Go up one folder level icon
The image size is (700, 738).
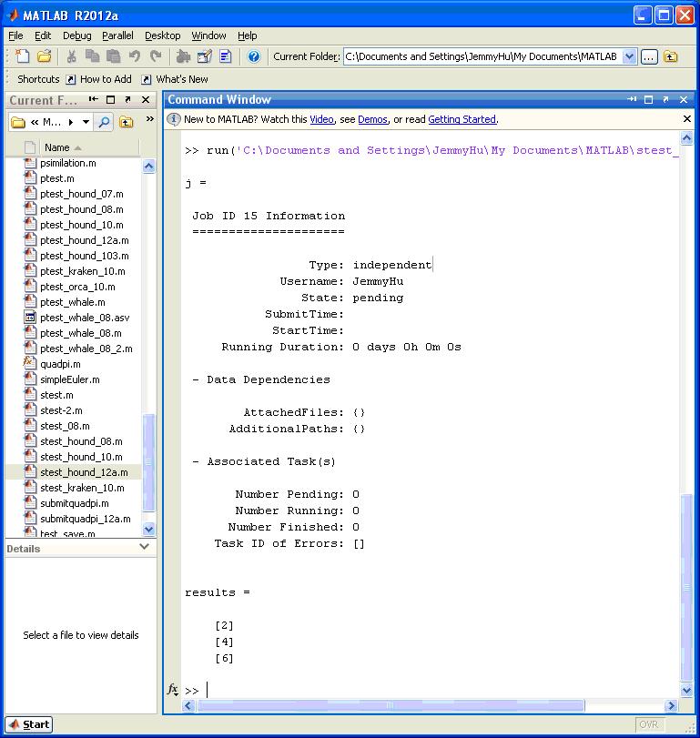(x=670, y=56)
